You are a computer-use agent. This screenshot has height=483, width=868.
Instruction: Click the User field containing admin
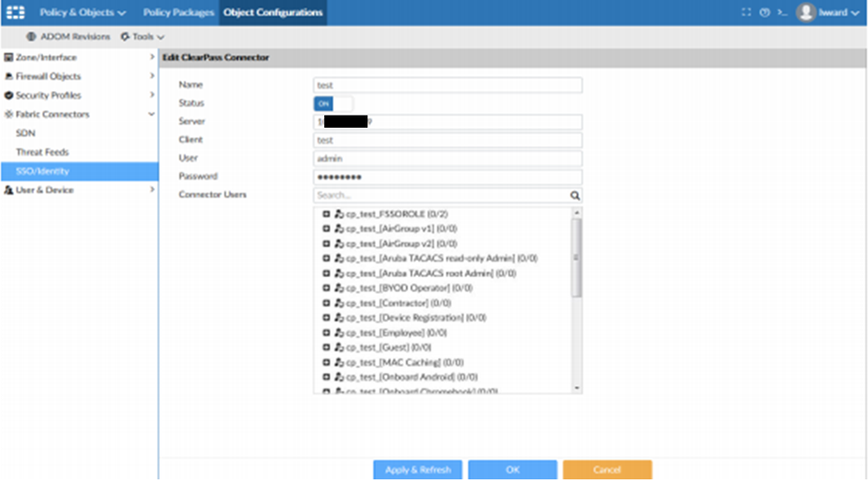point(447,159)
